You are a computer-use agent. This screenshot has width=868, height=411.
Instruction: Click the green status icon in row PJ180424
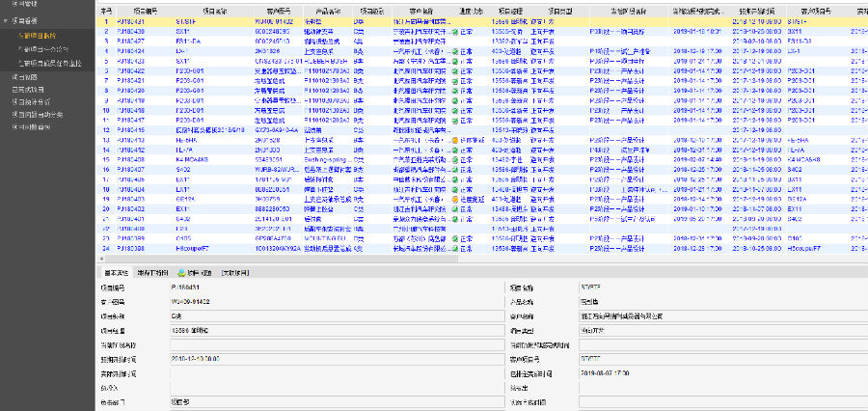455,50
